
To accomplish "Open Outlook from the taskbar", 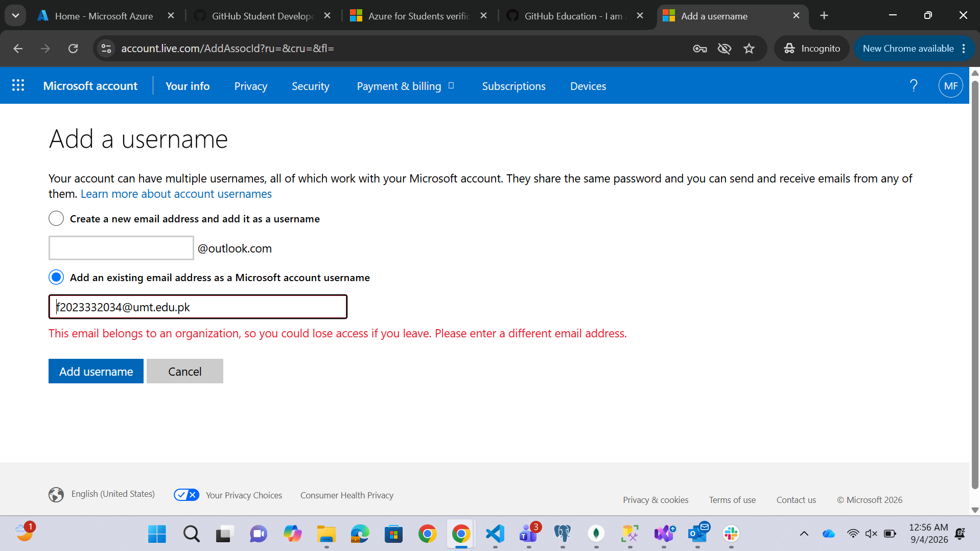I will [697, 534].
